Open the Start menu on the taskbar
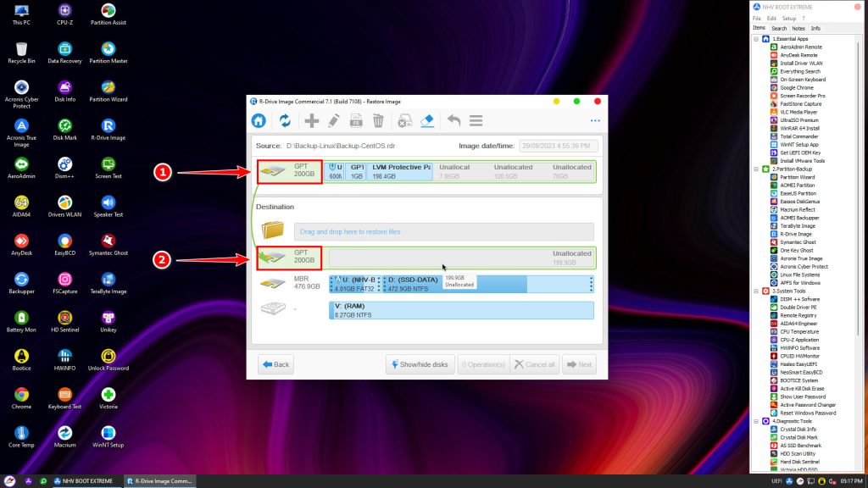This screenshot has width=868, height=488. tap(9, 481)
